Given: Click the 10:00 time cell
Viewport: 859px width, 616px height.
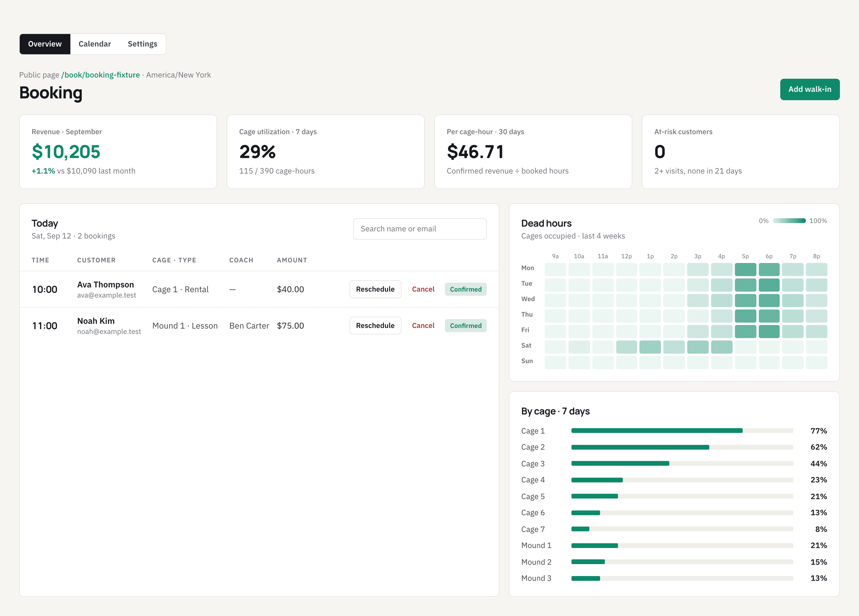Looking at the screenshot, I should point(45,290).
